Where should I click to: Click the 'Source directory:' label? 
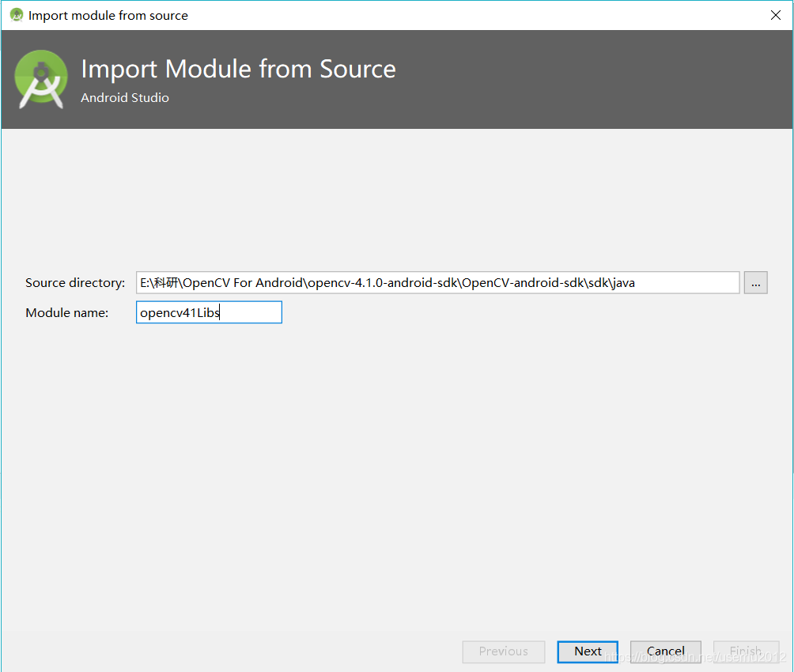(75, 283)
